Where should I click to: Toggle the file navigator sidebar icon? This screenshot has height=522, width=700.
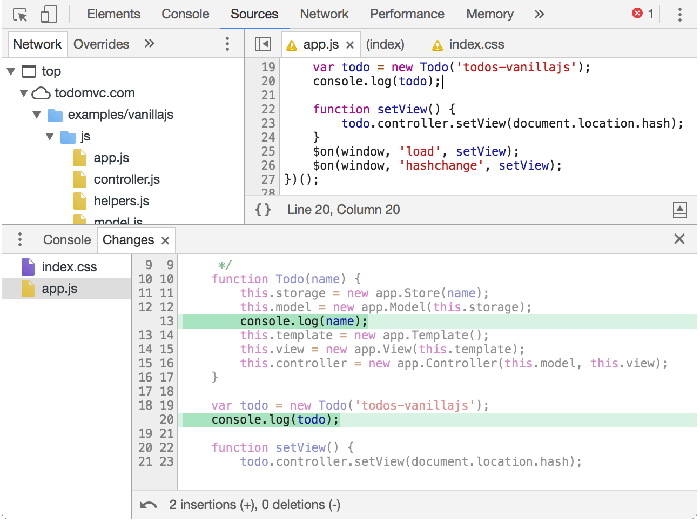point(263,45)
